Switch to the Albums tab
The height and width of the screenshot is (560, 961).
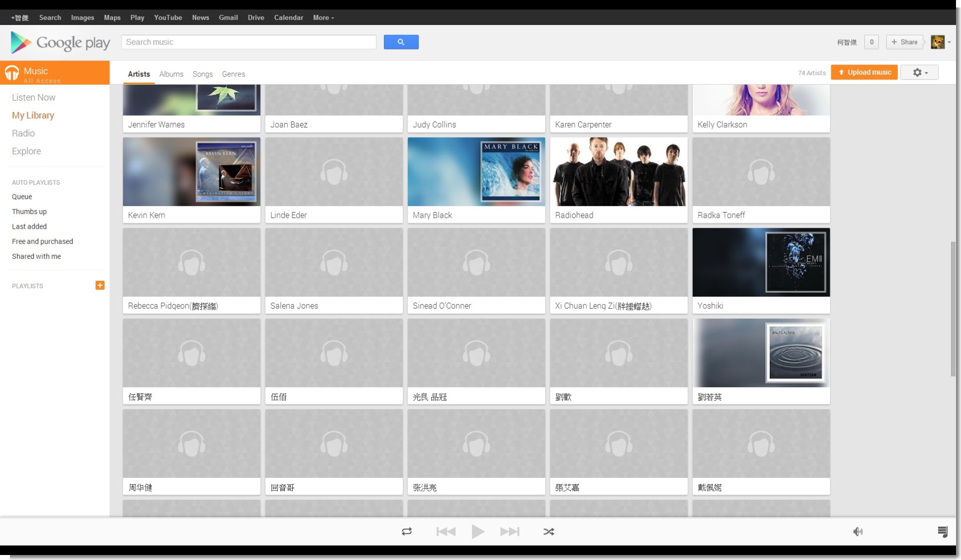point(171,74)
